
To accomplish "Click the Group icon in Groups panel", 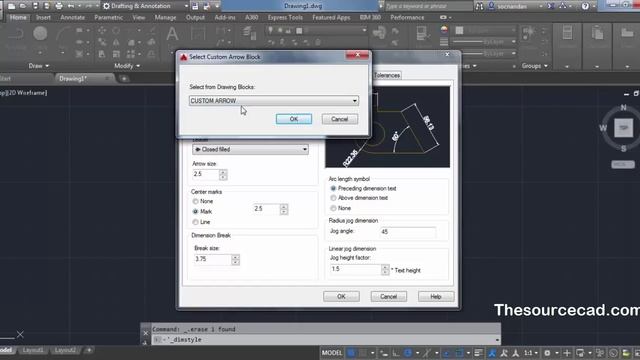I will [528, 32].
